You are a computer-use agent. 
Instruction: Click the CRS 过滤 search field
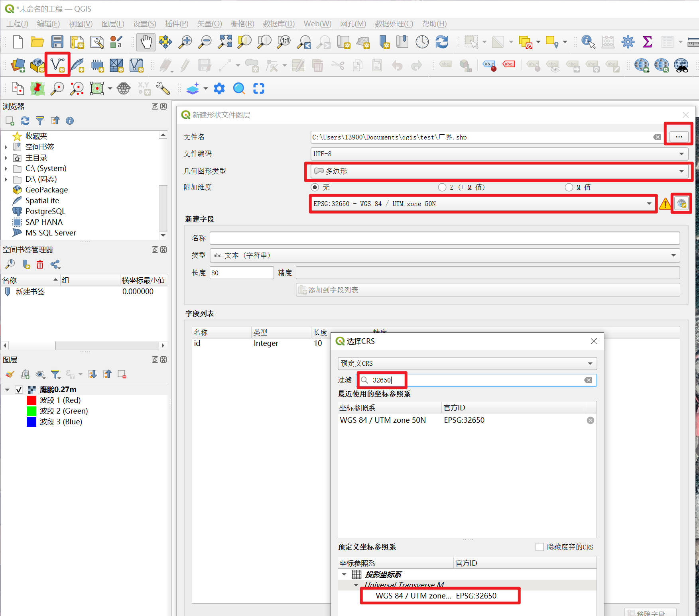477,380
